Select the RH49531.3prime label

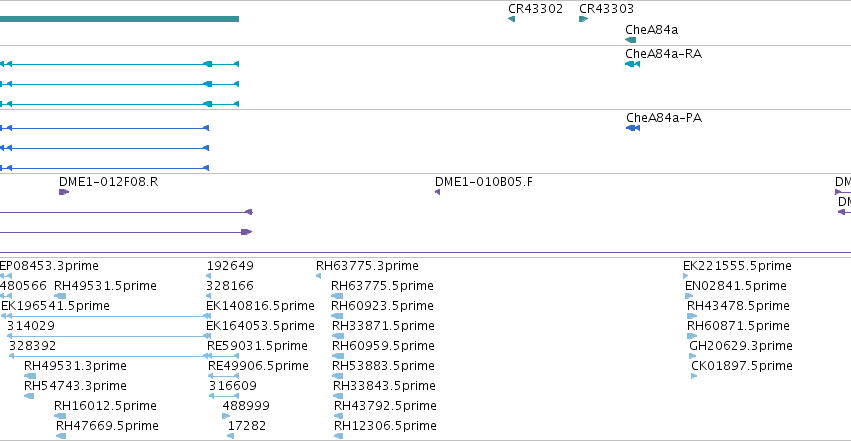(75, 366)
